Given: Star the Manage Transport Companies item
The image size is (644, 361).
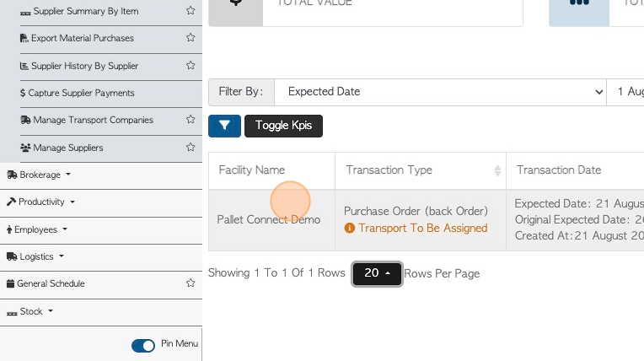Looking at the screenshot, I should (x=191, y=120).
